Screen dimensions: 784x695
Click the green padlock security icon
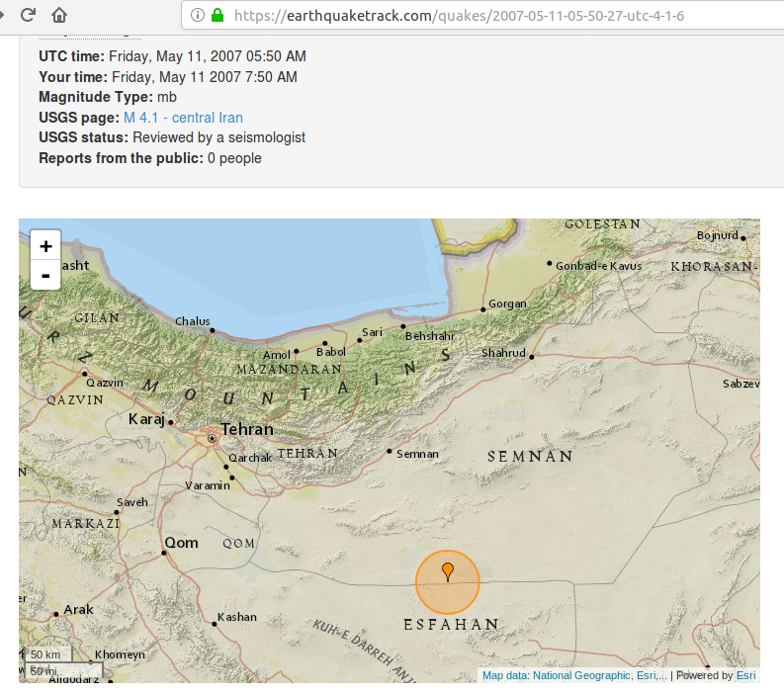(x=217, y=16)
